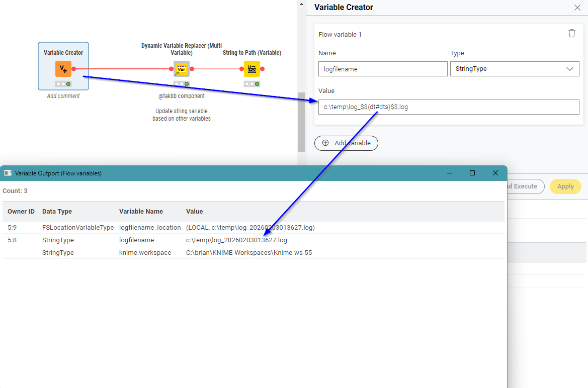
Task: Click the Value field with the log path
Action: [x=448, y=107]
